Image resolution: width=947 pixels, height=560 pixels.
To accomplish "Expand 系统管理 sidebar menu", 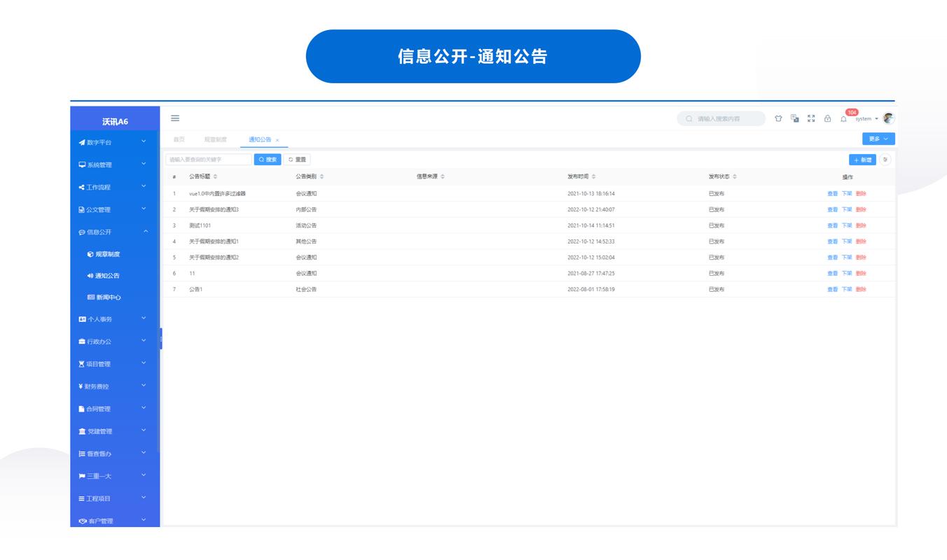I will click(115, 164).
